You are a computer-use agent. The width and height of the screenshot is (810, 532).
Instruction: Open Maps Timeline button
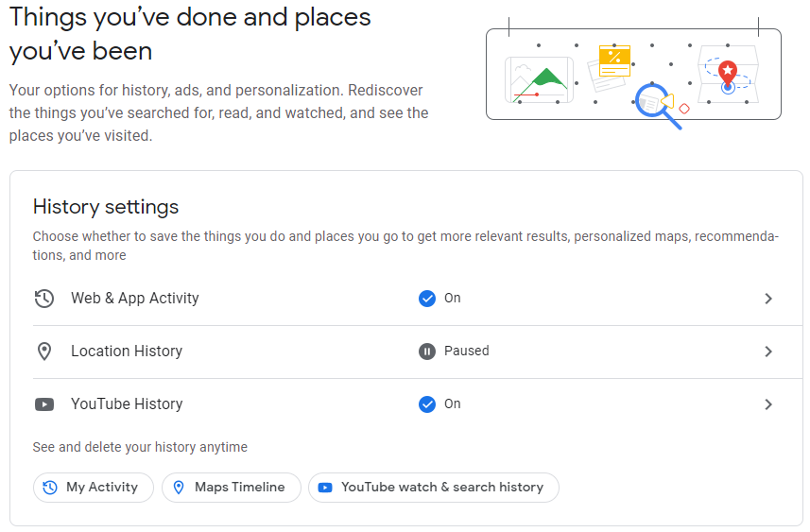coord(232,488)
